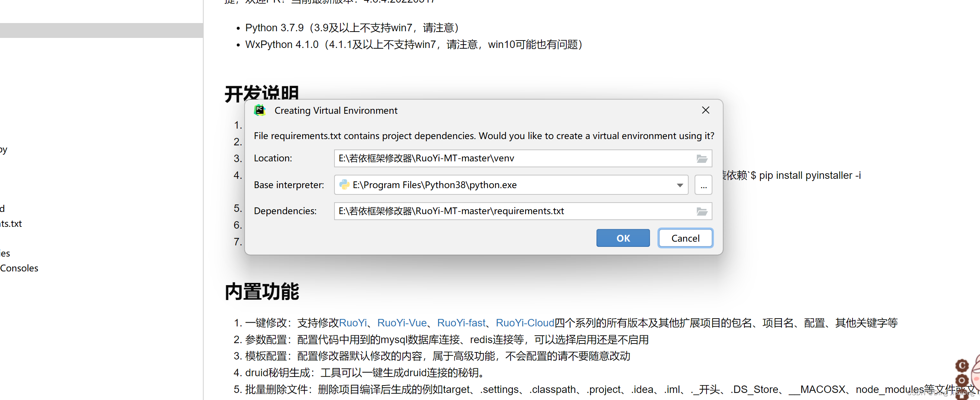
Task: Open the RuoYi link
Action: pyautogui.click(x=353, y=323)
